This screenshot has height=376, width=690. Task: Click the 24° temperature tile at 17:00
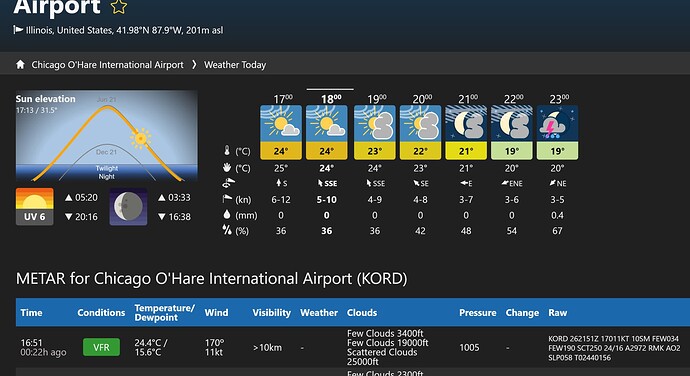tap(281, 151)
